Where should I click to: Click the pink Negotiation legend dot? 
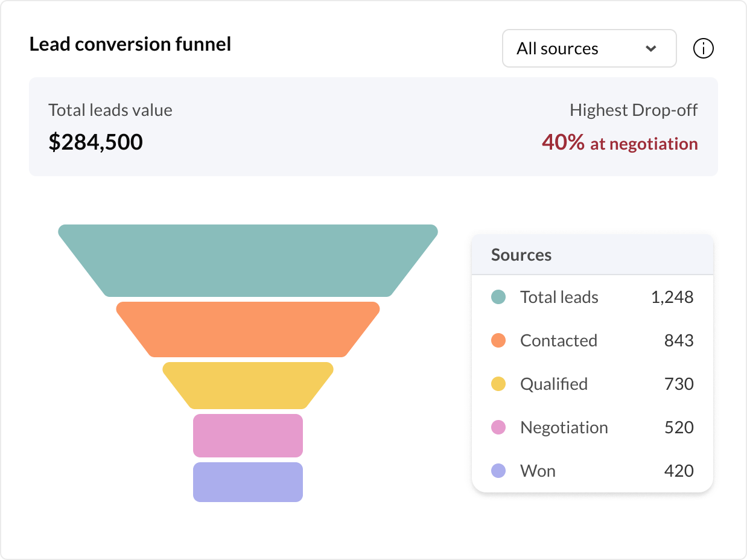(x=498, y=427)
